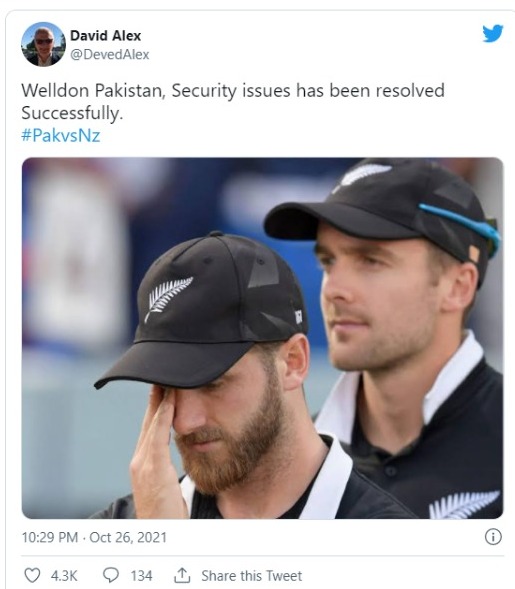Open the embedded photo of two cricketers
Screen dimensions: 515x589
pos(262,338)
